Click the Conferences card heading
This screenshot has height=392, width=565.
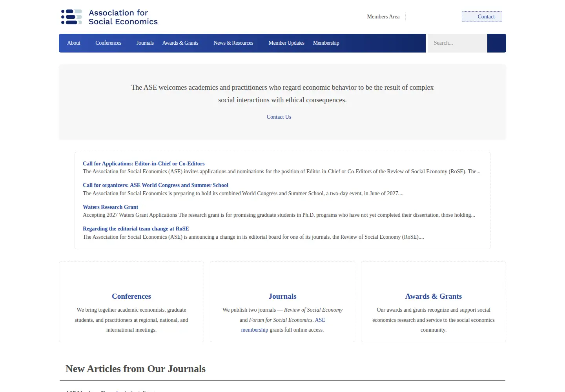point(131,296)
